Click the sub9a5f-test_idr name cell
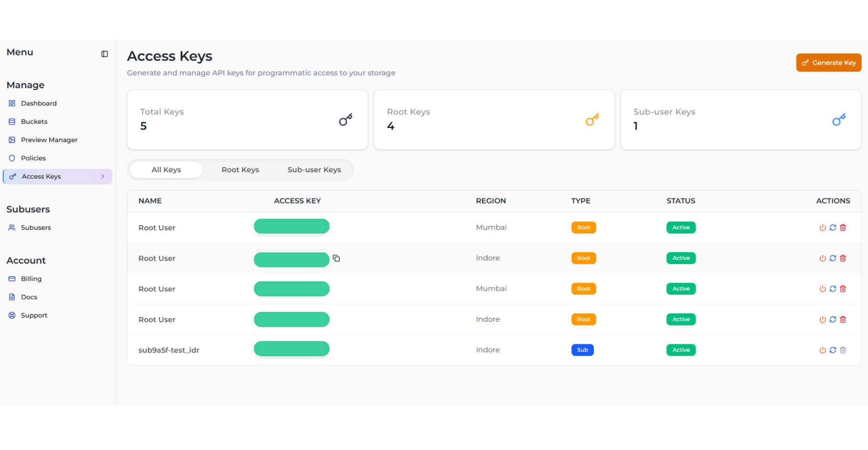This screenshot has height=450, width=868. coord(169,350)
